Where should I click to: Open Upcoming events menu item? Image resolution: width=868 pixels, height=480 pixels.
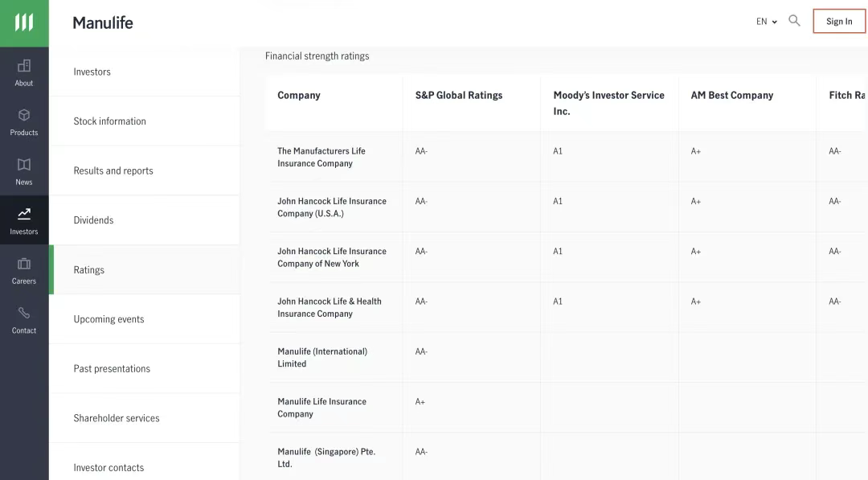coord(145,319)
